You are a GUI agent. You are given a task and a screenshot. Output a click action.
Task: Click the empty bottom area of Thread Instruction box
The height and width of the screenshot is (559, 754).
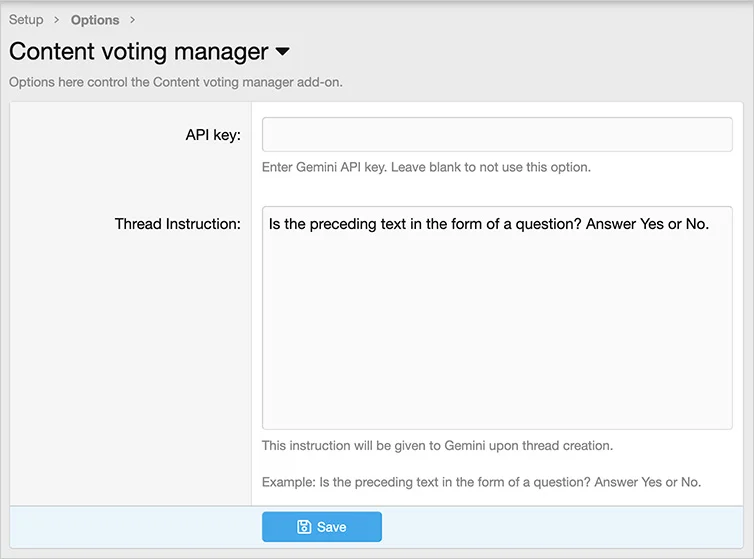click(x=497, y=400)
